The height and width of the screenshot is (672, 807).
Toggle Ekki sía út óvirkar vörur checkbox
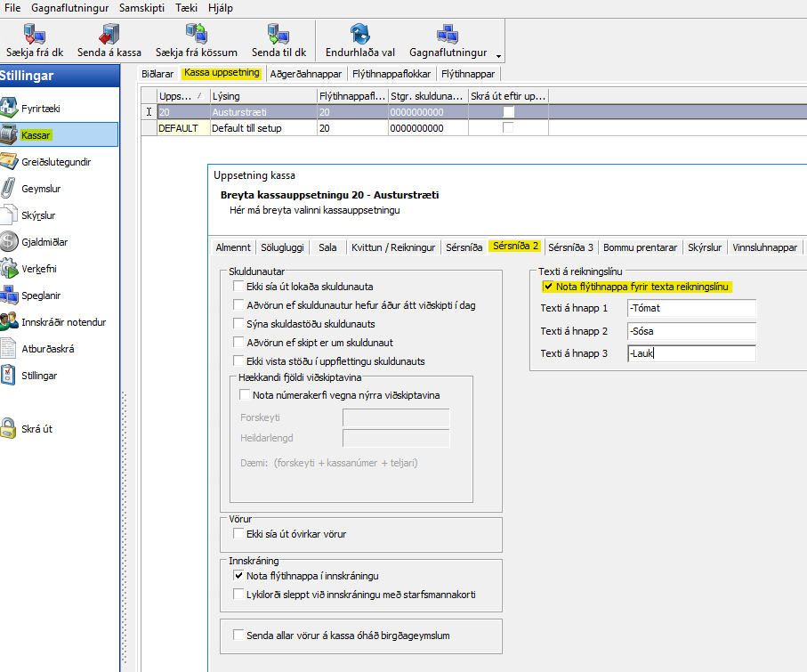[238, 534]
